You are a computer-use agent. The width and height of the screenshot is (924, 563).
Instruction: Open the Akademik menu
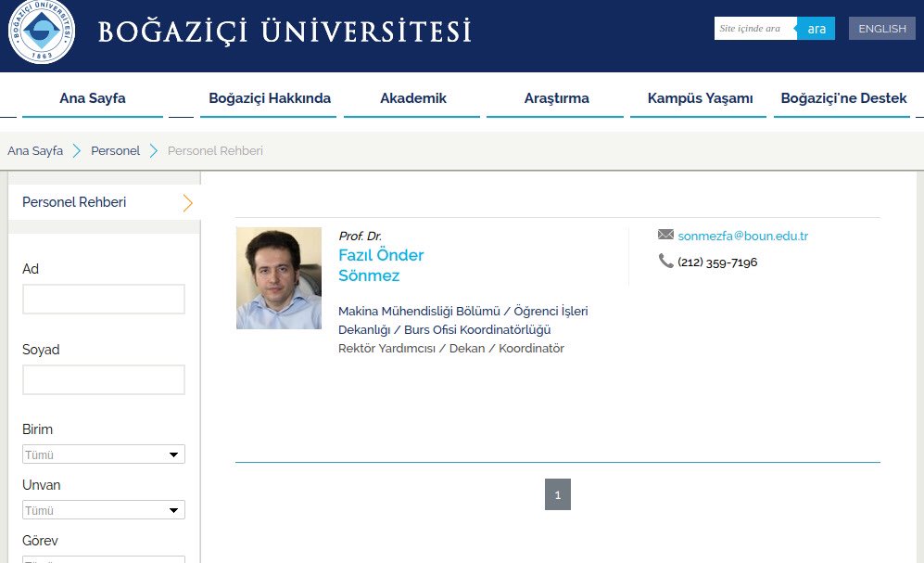[412, 98]
